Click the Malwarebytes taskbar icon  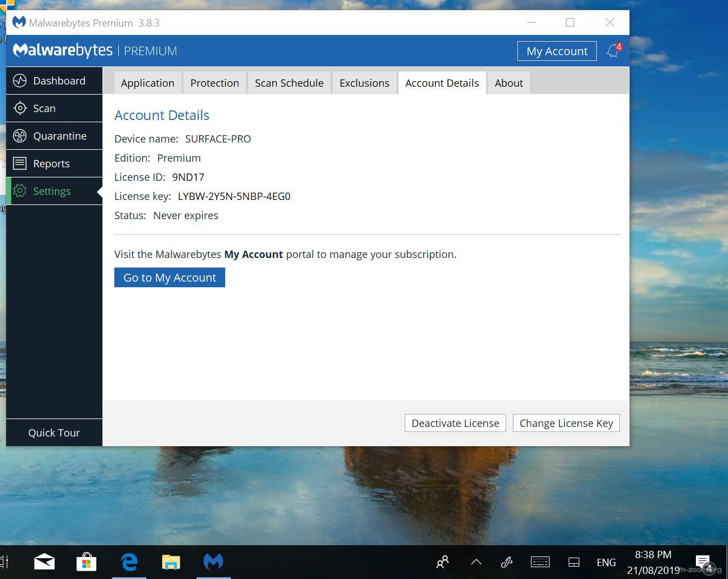coord(213,562)
